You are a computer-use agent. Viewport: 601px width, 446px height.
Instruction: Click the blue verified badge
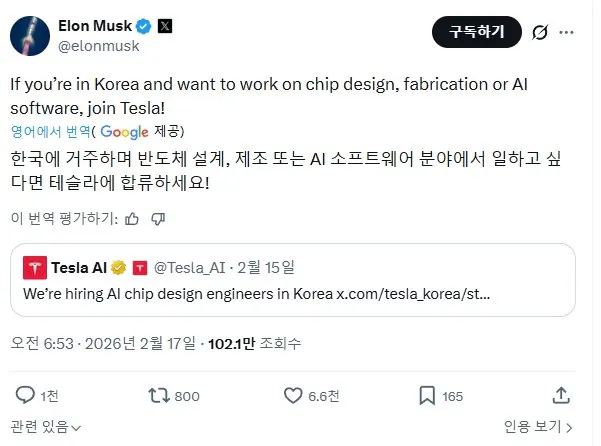(145, 25)
